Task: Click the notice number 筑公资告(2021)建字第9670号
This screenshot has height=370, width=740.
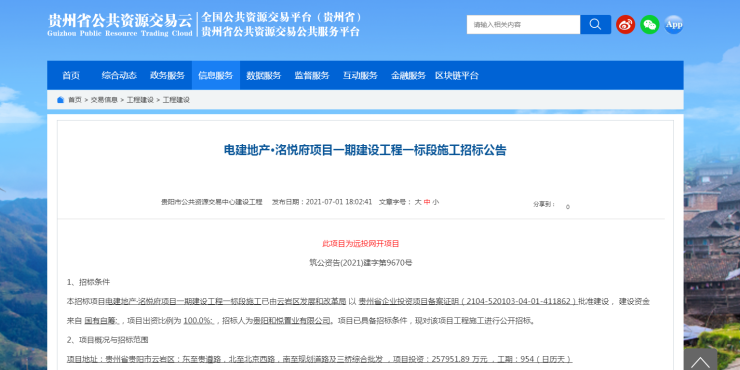Action: (x=361, y=263)
